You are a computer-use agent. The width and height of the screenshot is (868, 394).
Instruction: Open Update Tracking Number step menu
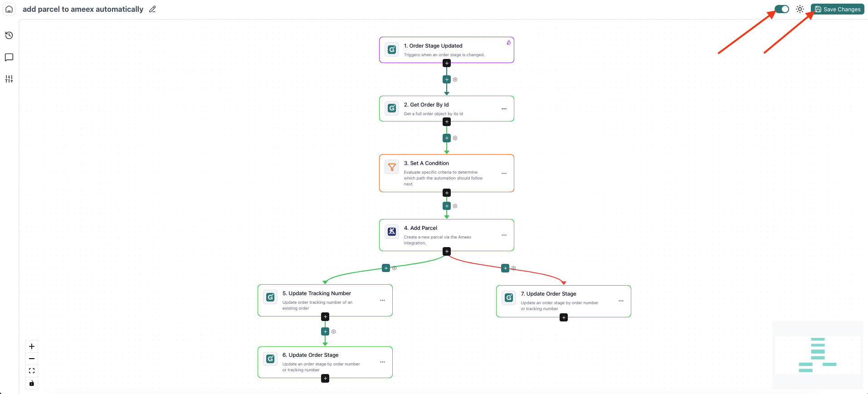point(382,300)
